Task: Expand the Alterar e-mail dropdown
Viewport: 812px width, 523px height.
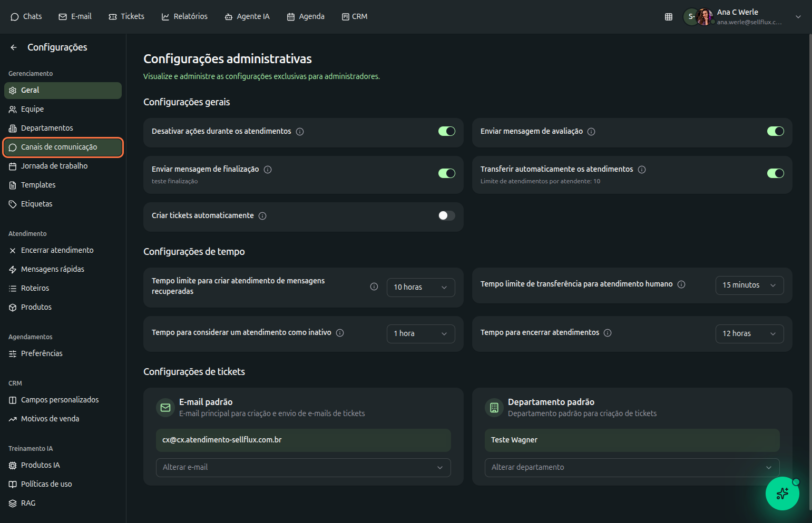Action: click(x=303, y=468)
